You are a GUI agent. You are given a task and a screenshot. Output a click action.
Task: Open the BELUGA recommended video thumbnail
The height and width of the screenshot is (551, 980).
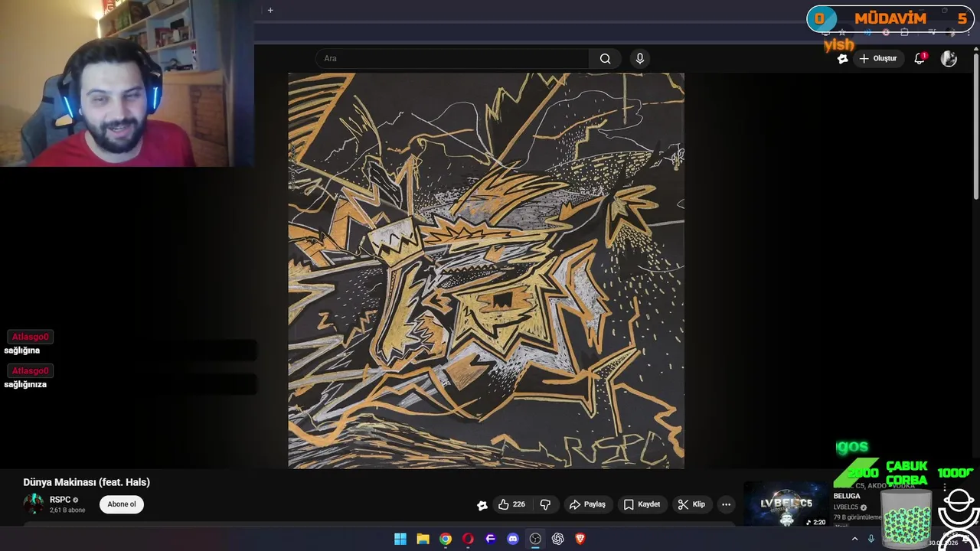pos(786,504)
